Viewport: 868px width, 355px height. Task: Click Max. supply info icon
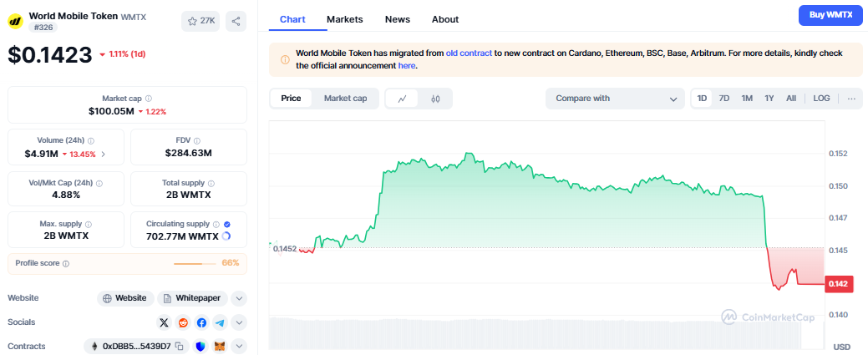pos(89,225)
